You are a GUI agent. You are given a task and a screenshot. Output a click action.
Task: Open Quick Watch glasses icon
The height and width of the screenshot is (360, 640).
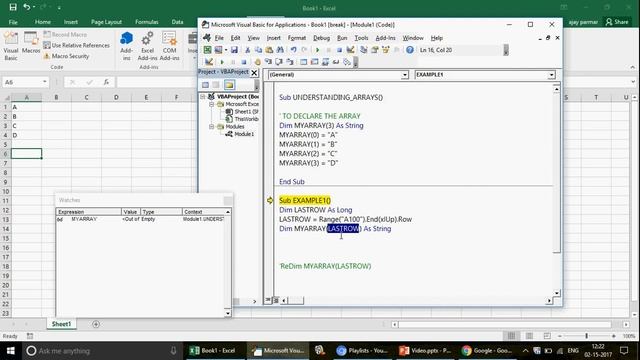coord(336,62)
